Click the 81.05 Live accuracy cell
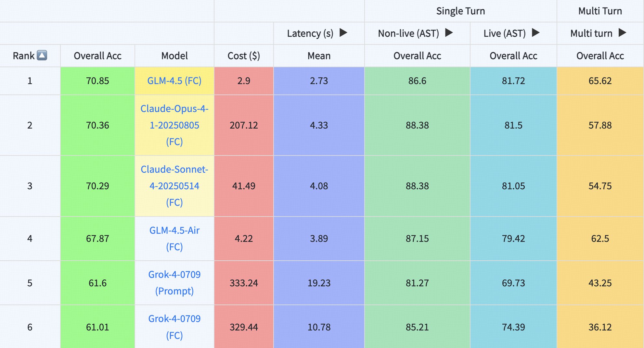 coord(513,186)
